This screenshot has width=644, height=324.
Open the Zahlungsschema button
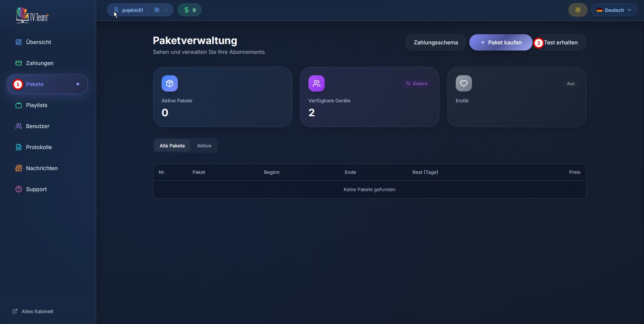[435, 42]
